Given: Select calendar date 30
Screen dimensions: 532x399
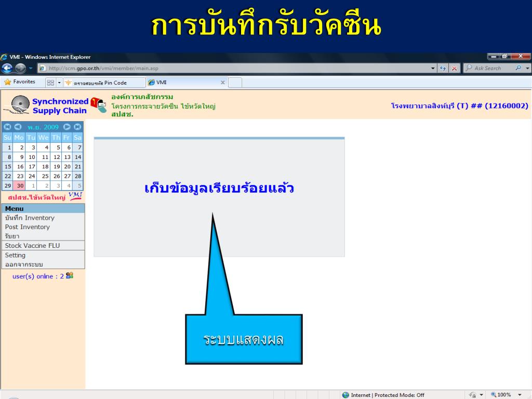Looking at the screenshot, I should click(20, 185).
